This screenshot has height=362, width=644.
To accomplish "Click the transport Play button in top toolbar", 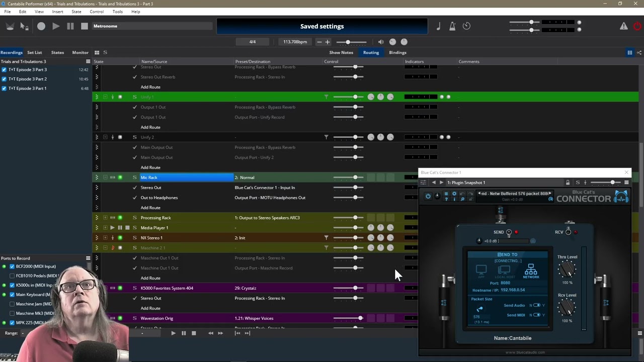I will tap(56, 26).
